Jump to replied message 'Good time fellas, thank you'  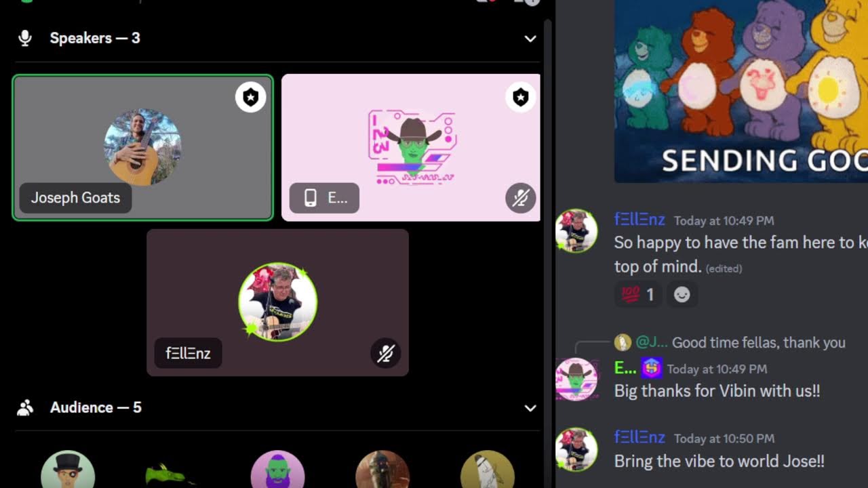759,343
